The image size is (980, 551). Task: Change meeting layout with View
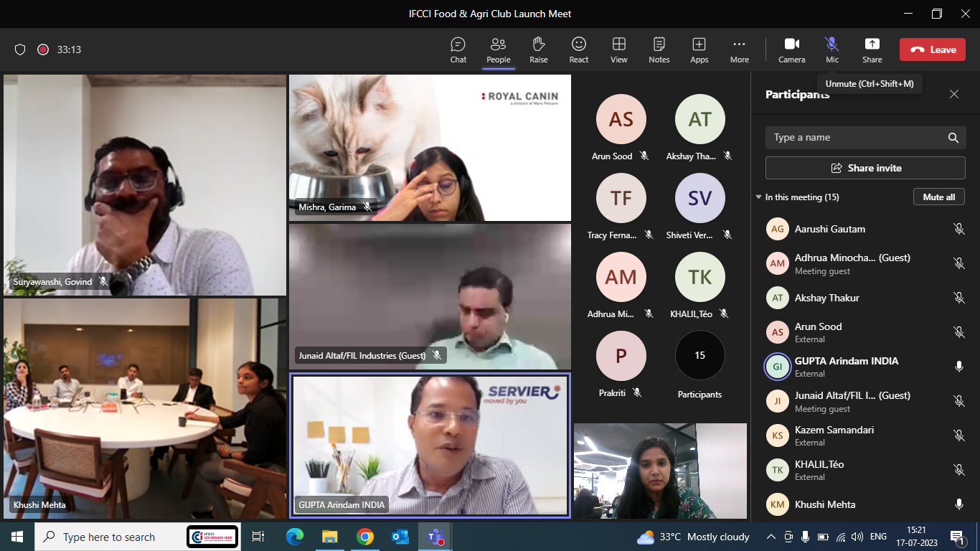(618, 50)
